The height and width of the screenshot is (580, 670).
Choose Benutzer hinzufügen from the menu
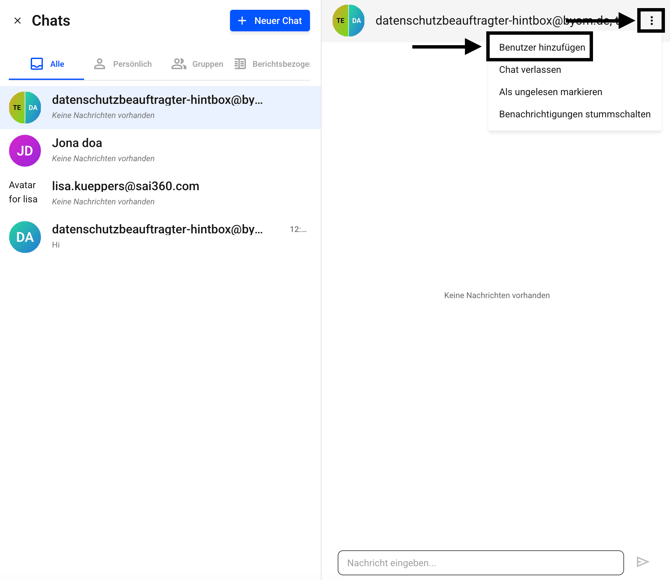pyautogui.click(x=541, y=47)
